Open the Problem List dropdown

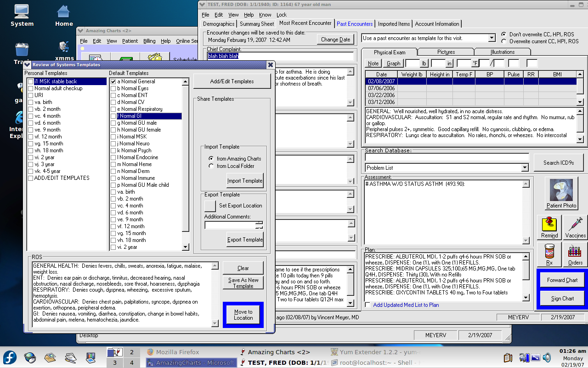525,168
